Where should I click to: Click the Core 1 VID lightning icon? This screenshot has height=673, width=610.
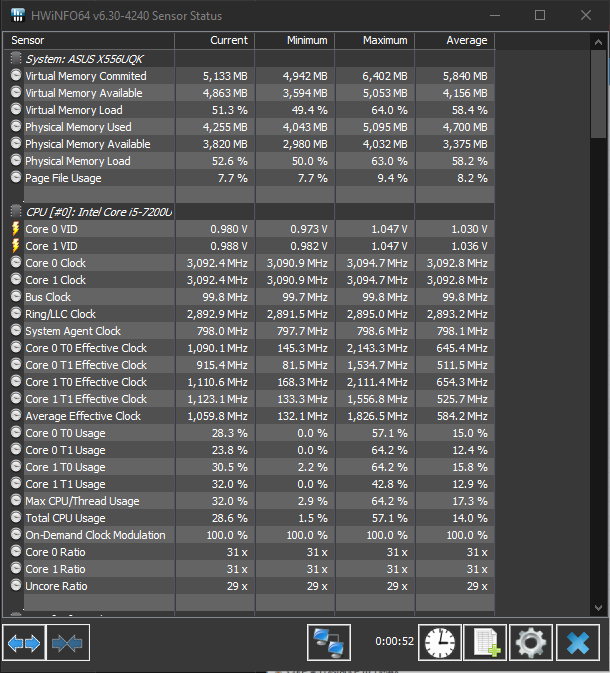coord(16,246)
